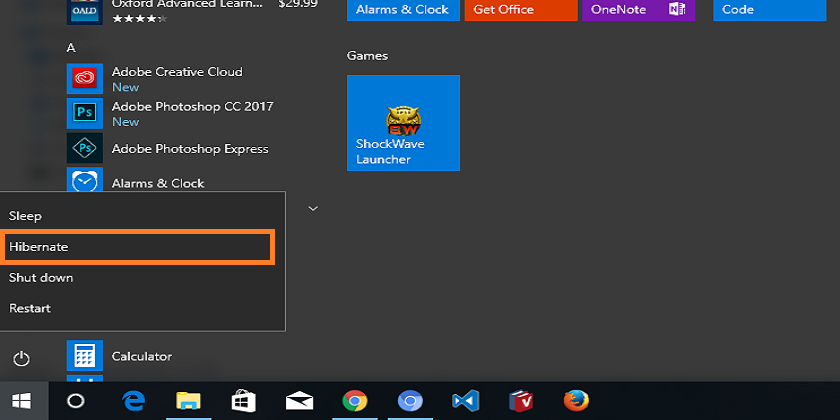Launch Firefox from the taskbar

576,401
